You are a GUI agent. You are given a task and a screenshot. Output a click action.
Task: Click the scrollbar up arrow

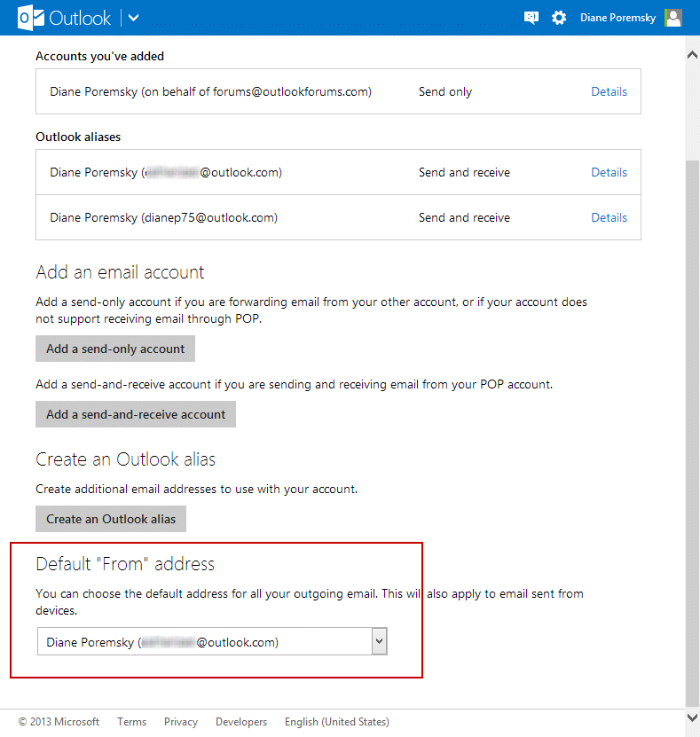[692, 55]
